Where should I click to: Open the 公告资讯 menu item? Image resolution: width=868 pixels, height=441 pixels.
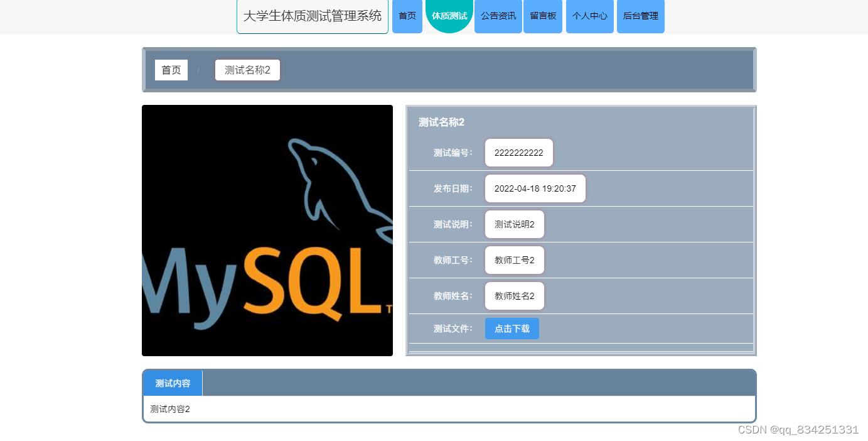point(498,16)
